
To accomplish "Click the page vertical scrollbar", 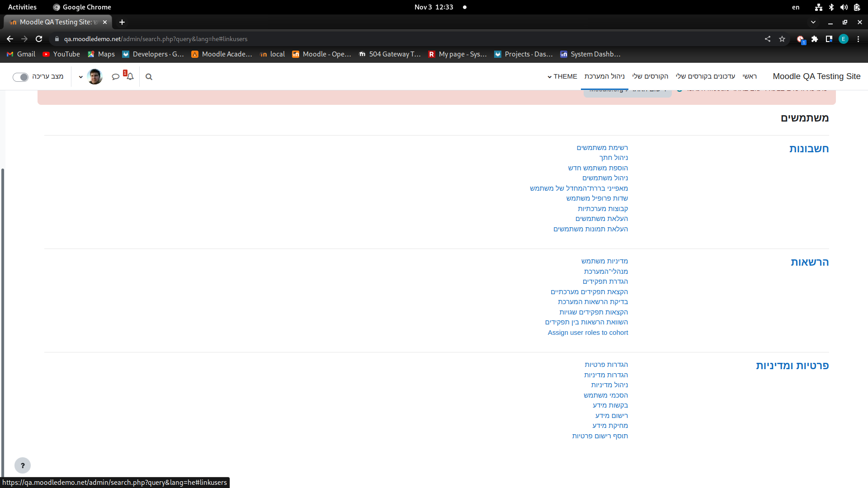I will 3,323.
